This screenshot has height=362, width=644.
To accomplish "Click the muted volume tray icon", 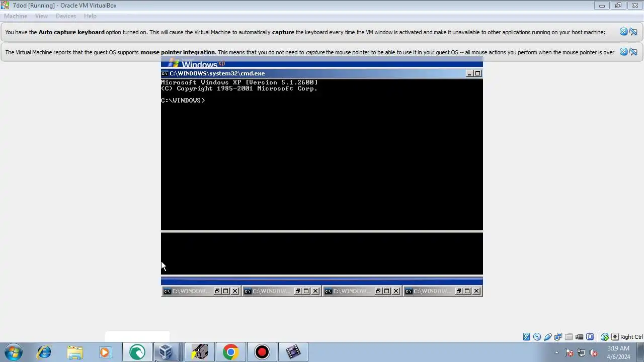I will (593, 352).
